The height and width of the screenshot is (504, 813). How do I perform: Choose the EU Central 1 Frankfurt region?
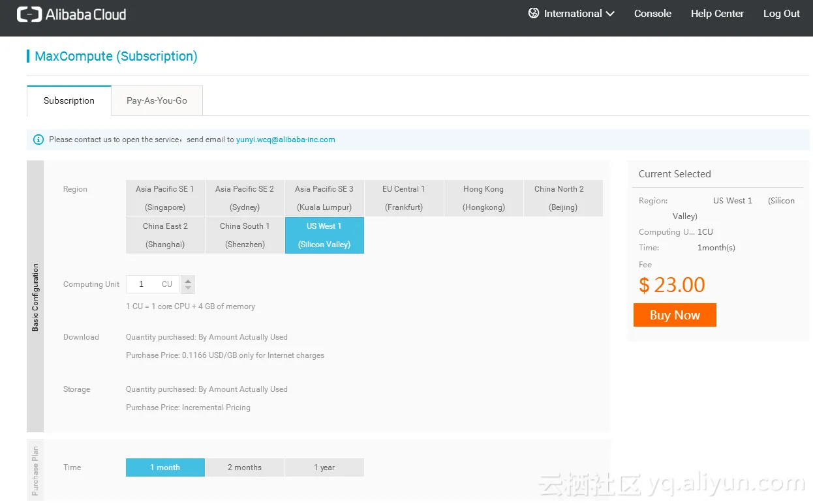(x=404, y=198)
